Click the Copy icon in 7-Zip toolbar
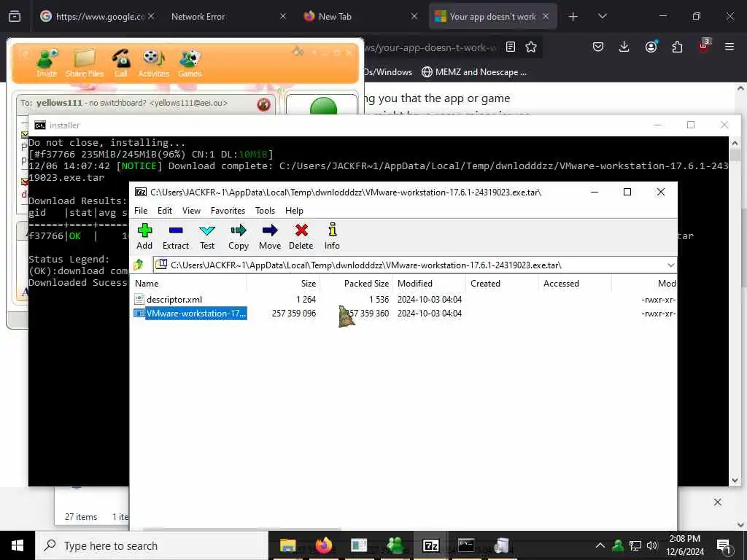Image resolution: width=747 pixels, height=560 pixels. (239, 236)
